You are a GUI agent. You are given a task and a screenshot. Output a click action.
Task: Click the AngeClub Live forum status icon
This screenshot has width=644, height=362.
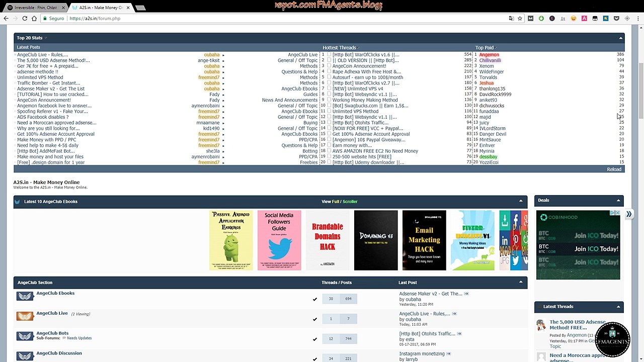click(x=25, y=316)
